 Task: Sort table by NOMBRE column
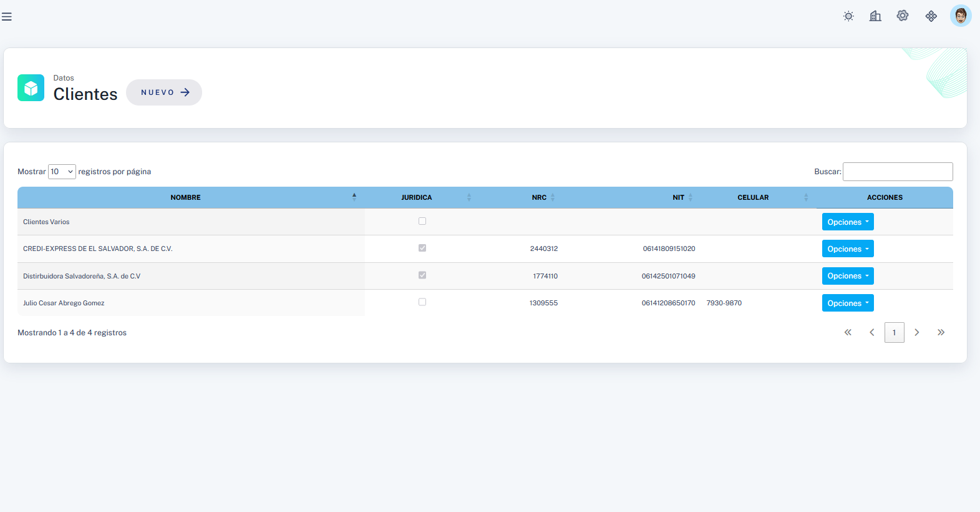[x=186, y=197]
